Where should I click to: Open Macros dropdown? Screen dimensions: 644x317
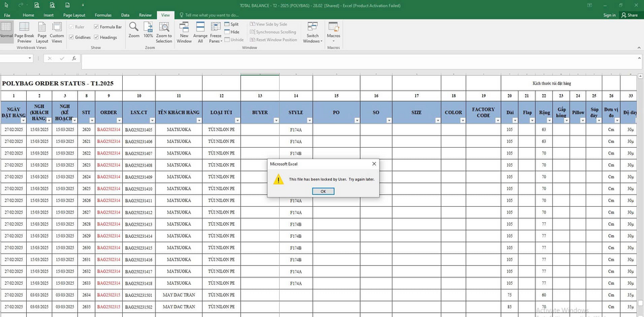point(333,32)
